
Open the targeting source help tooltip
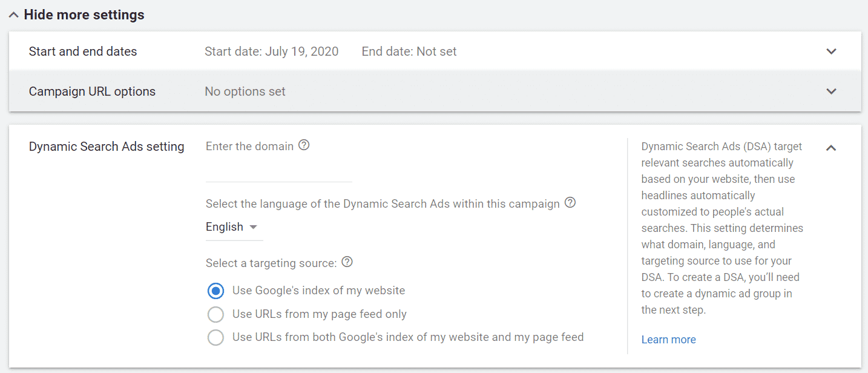[x=346, y=262]
